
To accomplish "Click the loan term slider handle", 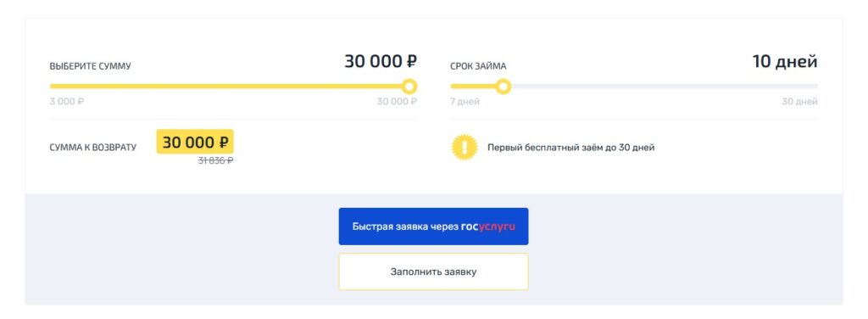I will (x=504, y=87).
